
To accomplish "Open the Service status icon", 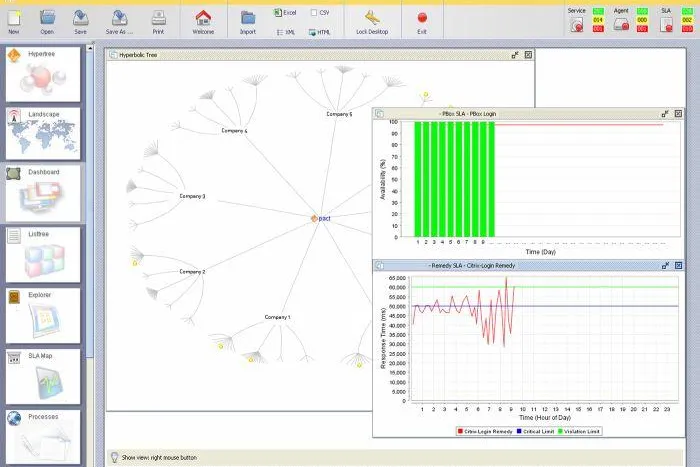I will (577, 25).
